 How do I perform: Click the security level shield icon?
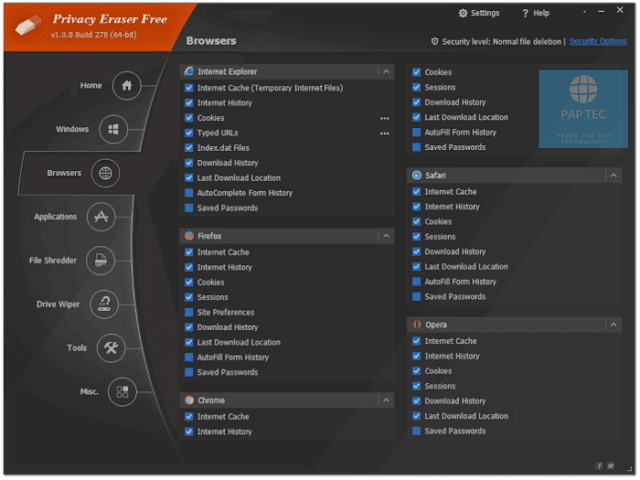tap(435, 42)
